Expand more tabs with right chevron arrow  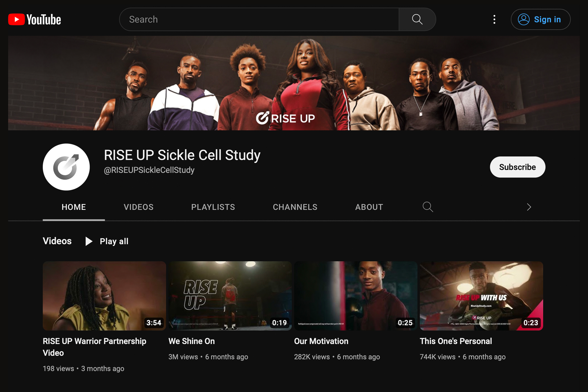[529, 207]
